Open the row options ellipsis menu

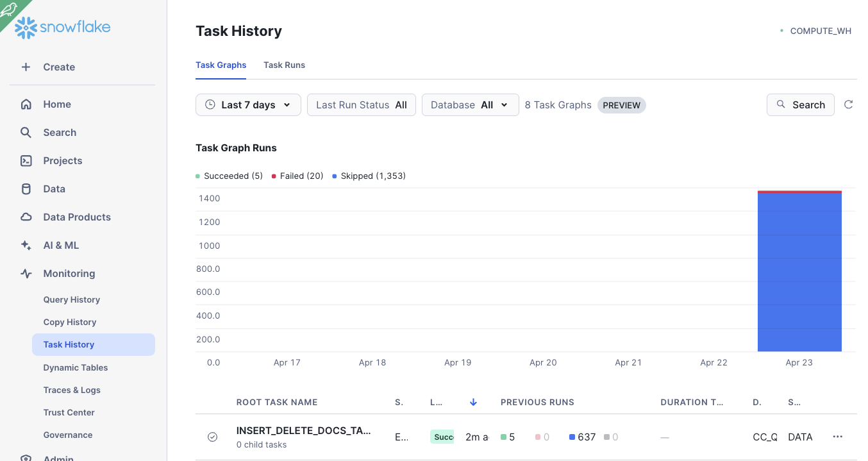[x=837, y=437]
